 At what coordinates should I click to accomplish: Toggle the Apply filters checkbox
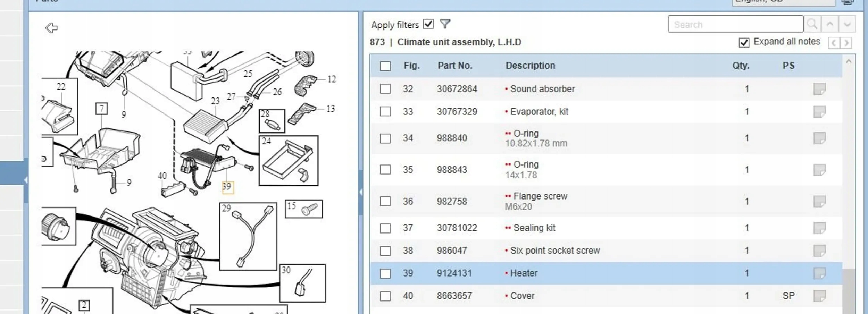(428, 24)
